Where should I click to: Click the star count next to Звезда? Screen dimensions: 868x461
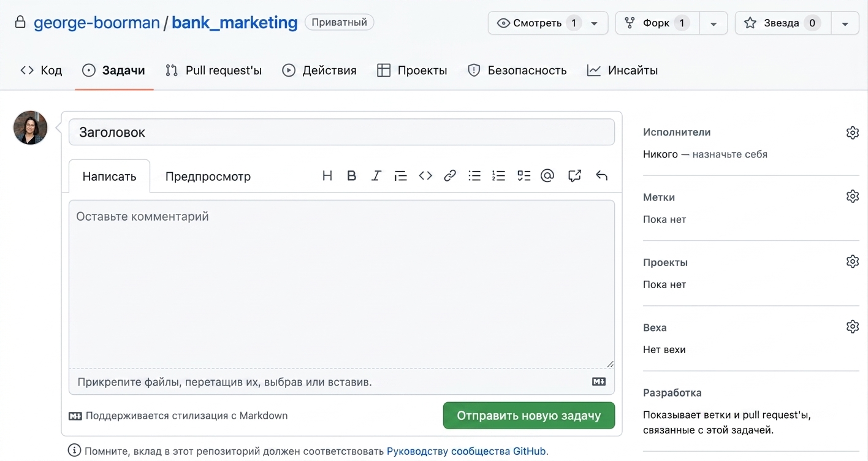click(x=812, y=23)
